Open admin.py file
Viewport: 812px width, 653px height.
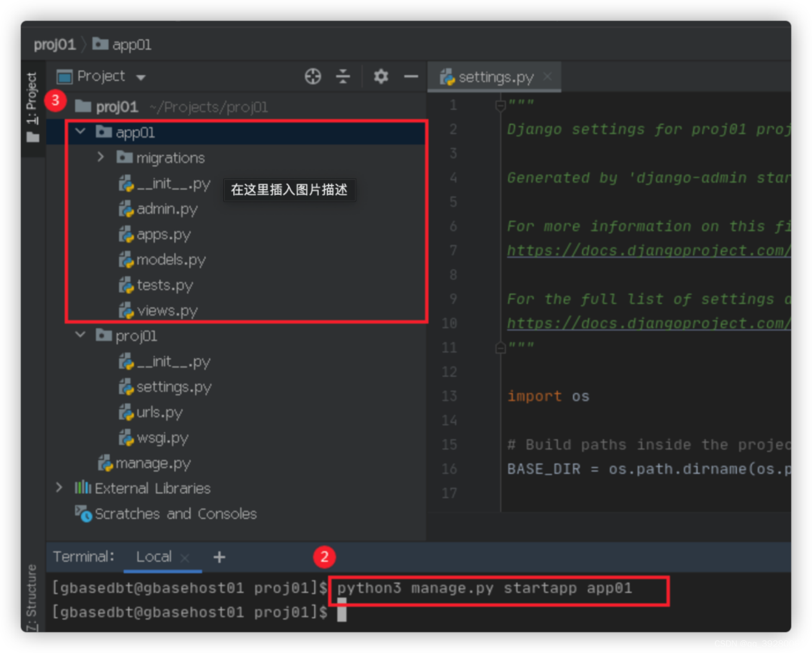pyautogui.click(x=158, y=209)
